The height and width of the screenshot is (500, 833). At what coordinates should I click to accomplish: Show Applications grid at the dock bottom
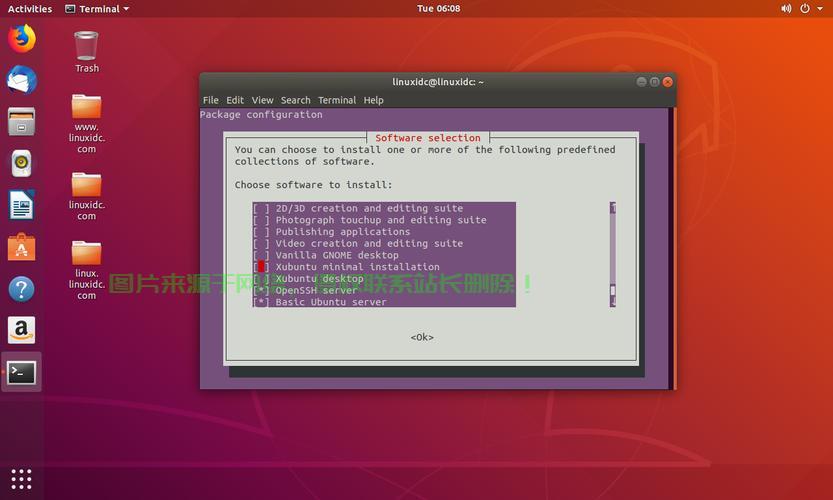coord(21,479)
